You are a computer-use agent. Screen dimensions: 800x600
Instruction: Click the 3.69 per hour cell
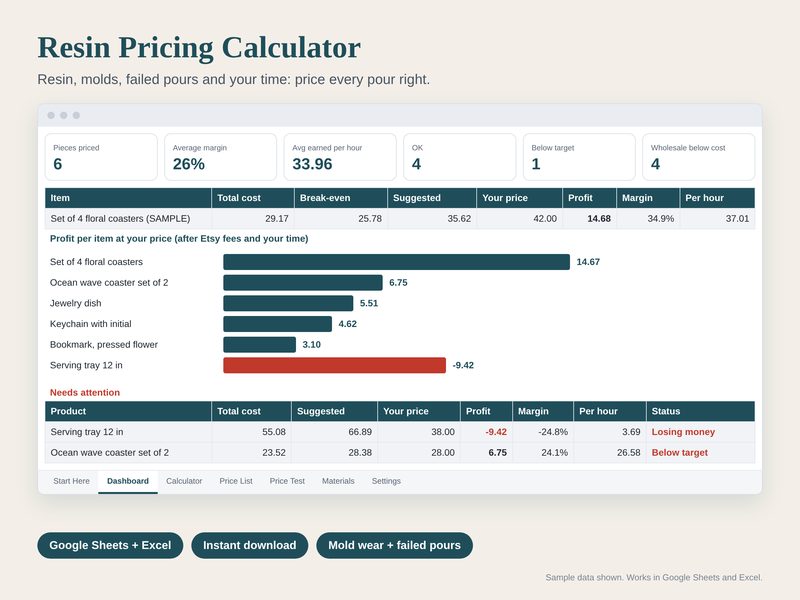point(610,432)
